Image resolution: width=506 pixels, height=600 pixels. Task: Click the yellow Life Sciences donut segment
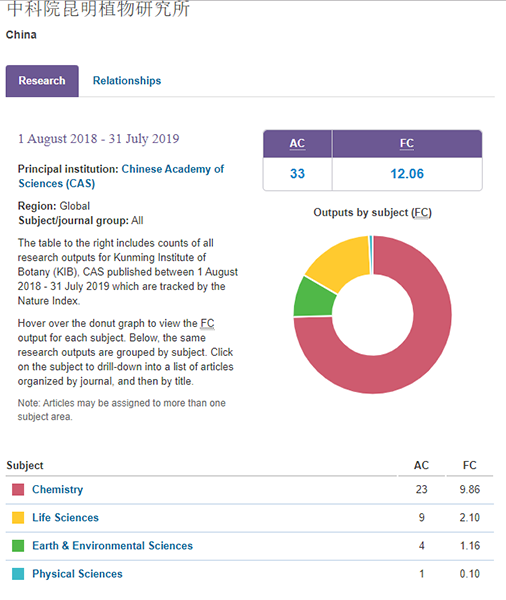(339, 263)
